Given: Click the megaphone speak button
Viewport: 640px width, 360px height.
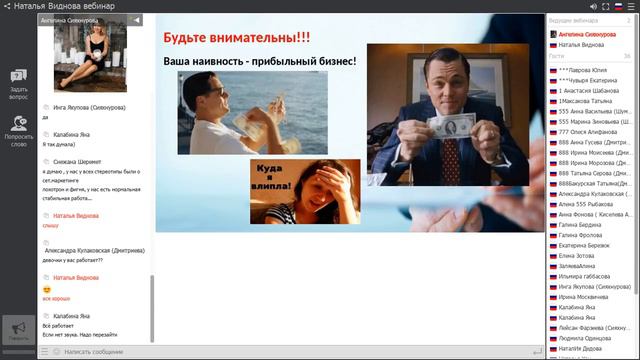Looking at the screenshot, I should [19, 330].
